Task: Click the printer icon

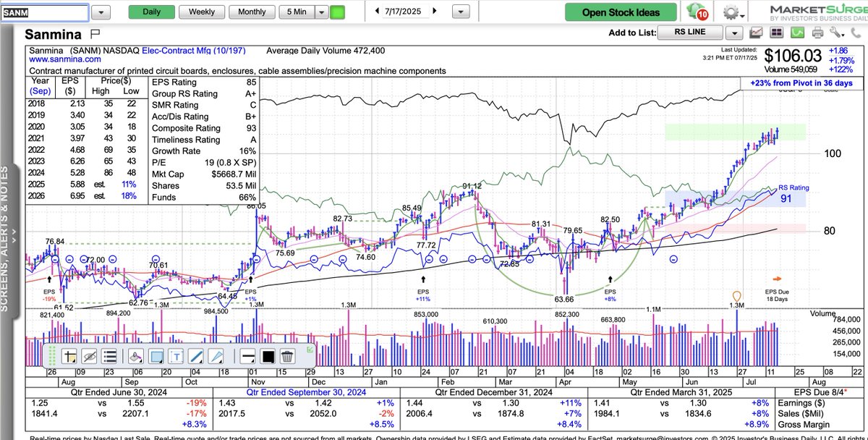Action: coord(817,33)
